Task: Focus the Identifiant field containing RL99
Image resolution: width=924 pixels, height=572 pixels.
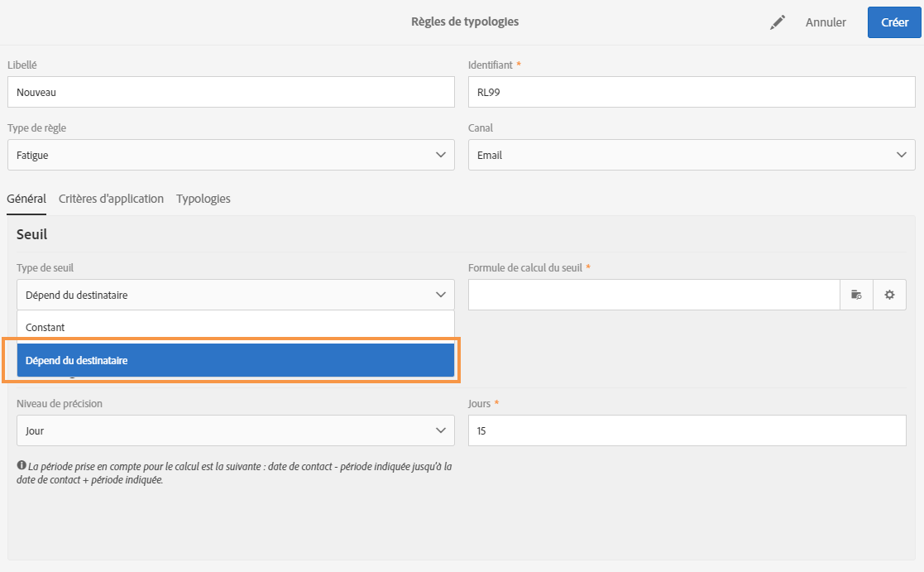Action: (x=692, y=92)
